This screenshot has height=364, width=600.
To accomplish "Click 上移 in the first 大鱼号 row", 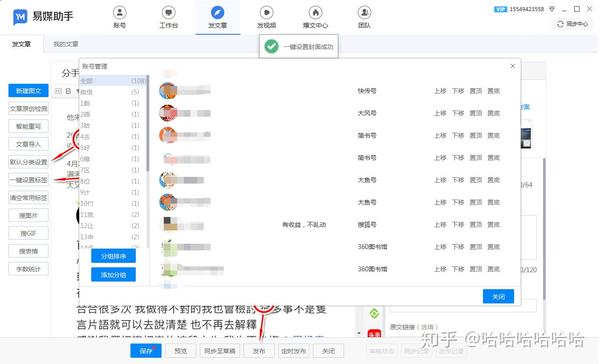I will 440,180.
